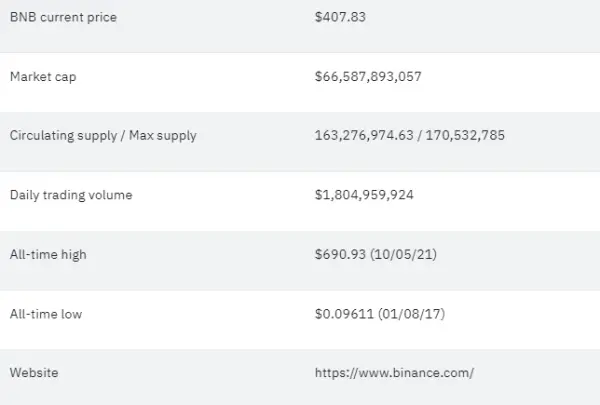This screenshot has height=405, width=600.
Task: Click the $1,804,959,924 trading volume value
Action: coord(364,194)
